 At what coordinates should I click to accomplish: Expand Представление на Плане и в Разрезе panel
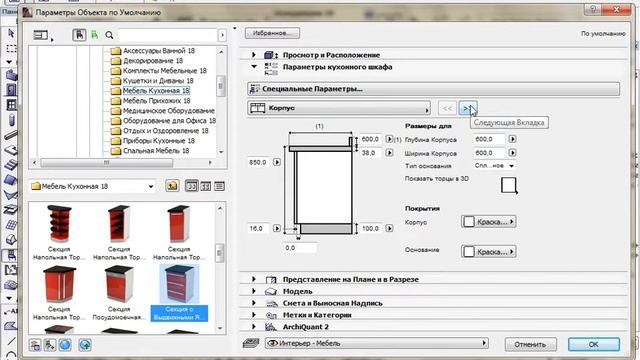253,279
